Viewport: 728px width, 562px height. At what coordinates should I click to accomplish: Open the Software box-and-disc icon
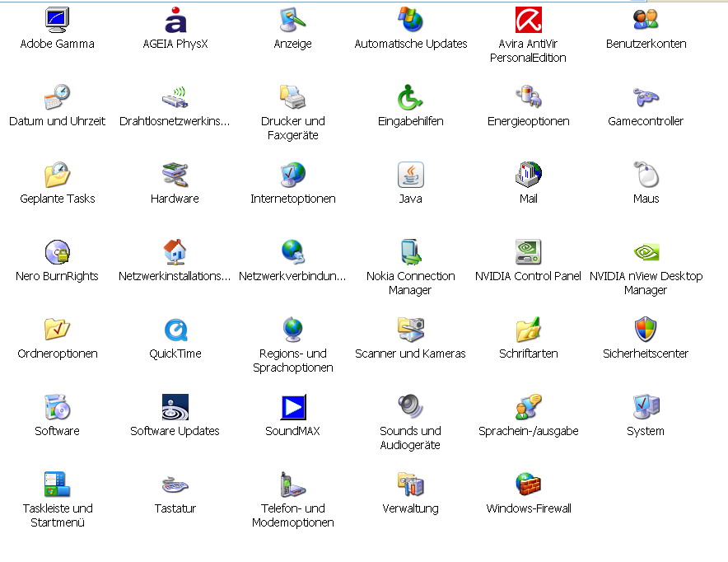tap(57, 407)
